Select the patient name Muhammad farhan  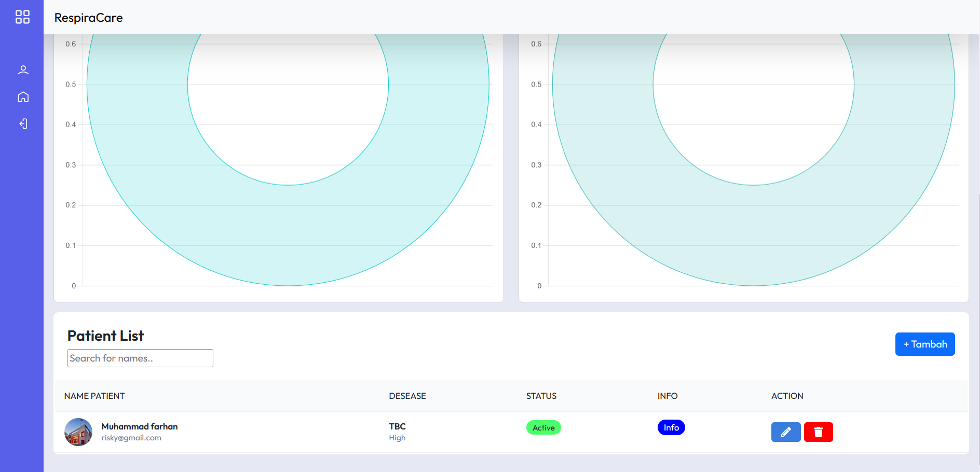140,426
